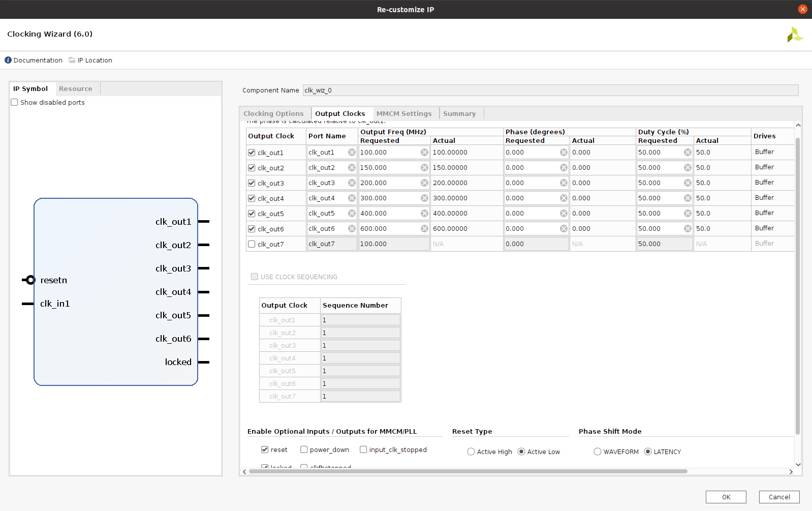Clear the clk_out5 port name field
This screenshot has width=812, height=511.
tap(352, 214)
